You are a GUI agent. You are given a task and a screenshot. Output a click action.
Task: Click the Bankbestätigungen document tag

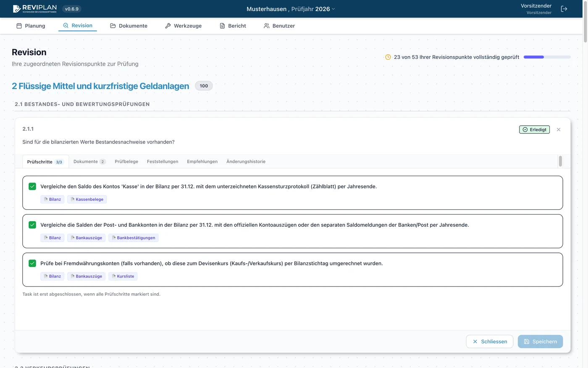[x=133, y=238]
